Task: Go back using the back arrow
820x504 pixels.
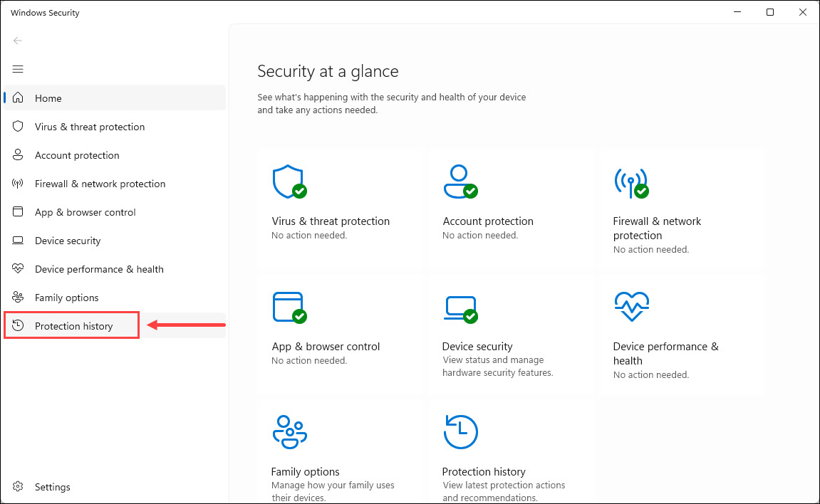Action: click(18, 41)
